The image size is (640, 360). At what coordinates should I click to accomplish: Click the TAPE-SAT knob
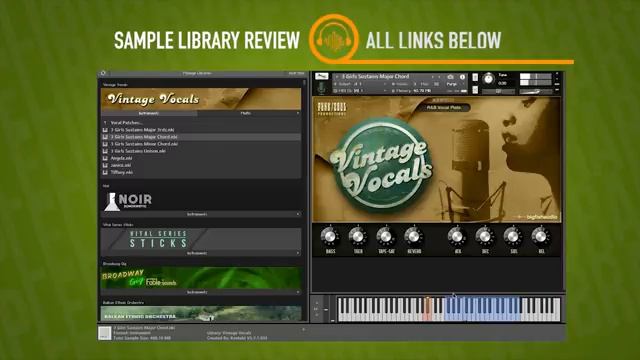(x=386, y=237)
